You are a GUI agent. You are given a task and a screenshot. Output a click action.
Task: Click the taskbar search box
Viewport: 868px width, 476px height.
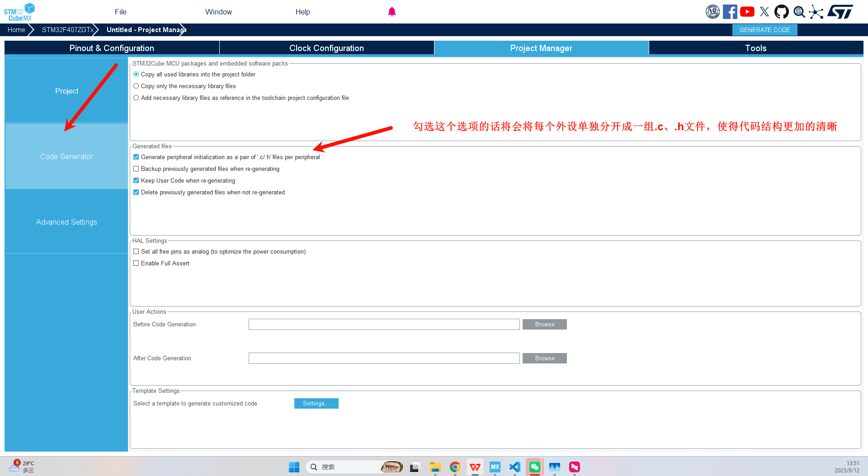pos(355,467)
